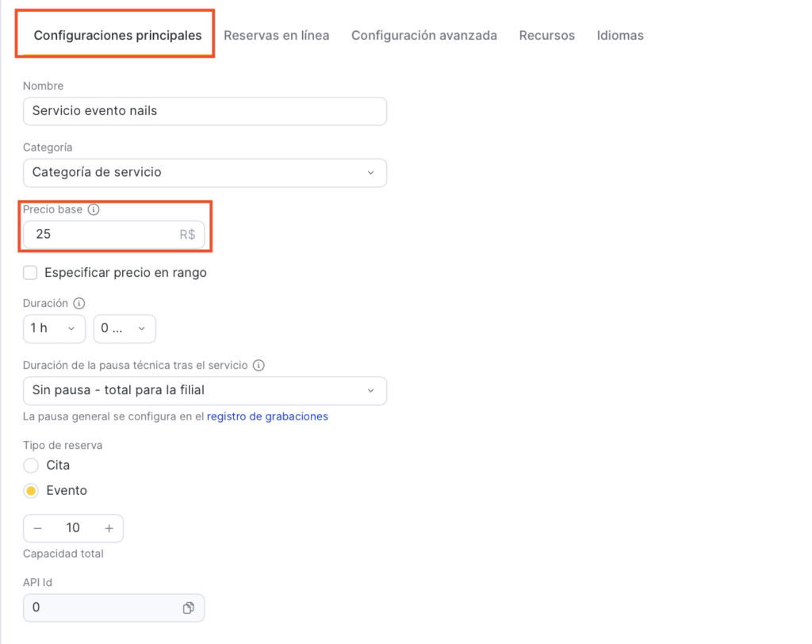Open the Categoría de servicio dropdown
The height and width of the screenshot is (644, 812).
click(205, 173)
